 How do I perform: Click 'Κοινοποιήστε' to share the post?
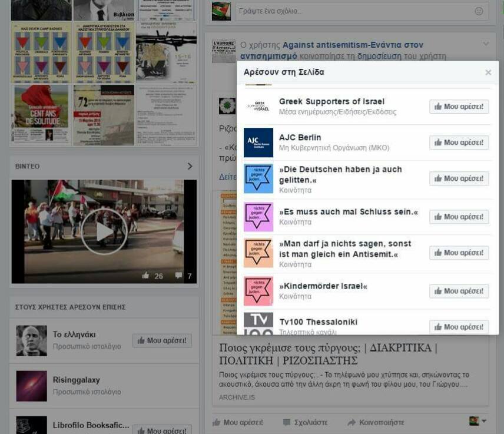pos(376,423)
